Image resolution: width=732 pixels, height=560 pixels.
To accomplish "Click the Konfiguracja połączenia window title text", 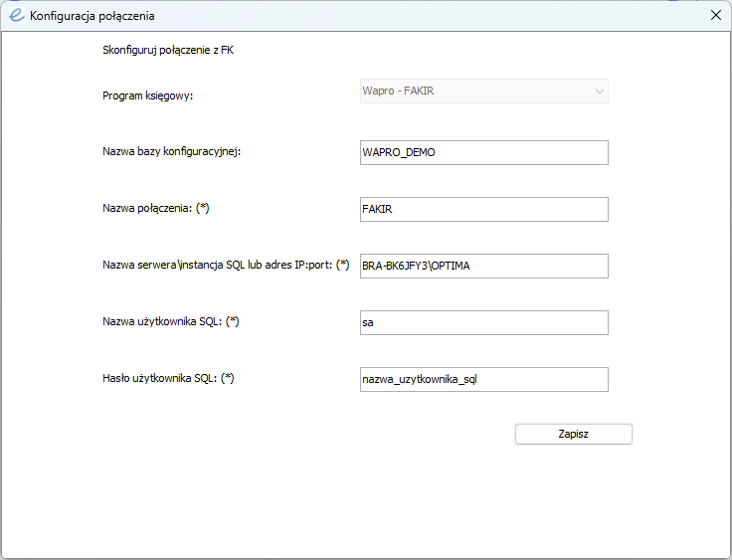I will click(91, 16).
